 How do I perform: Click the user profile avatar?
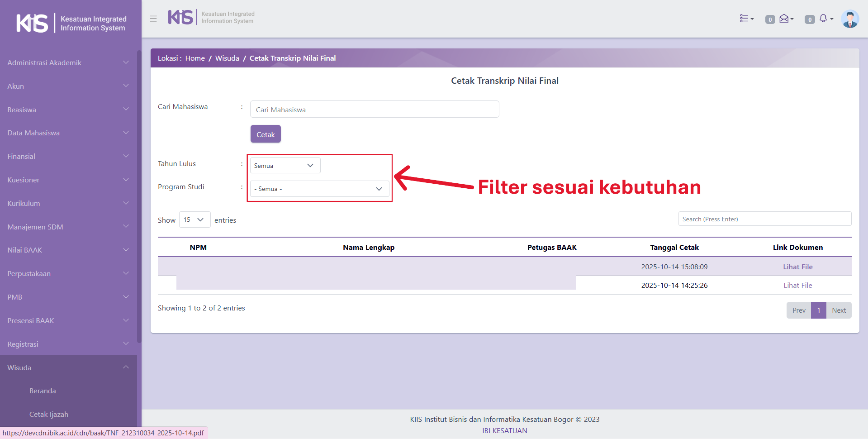click(849, 19)
